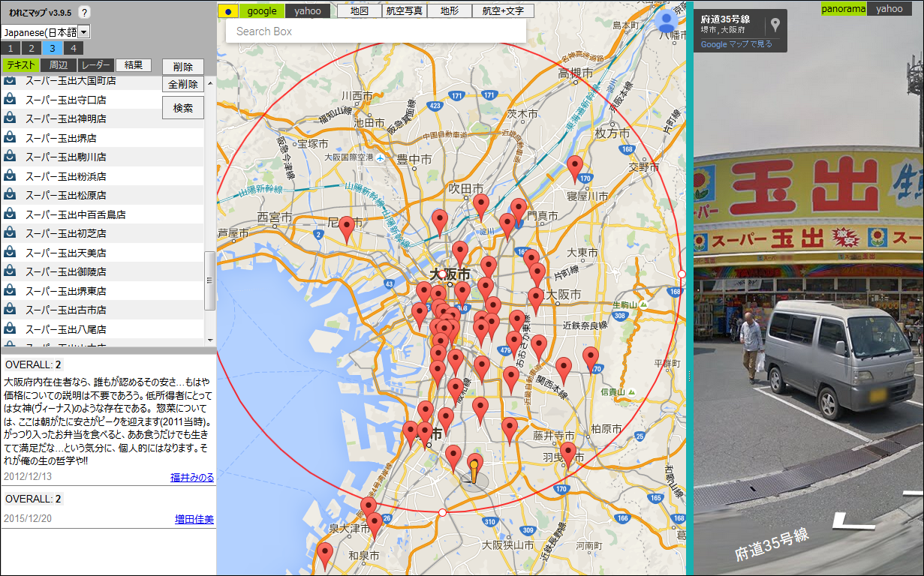Switch to numbered tab 3
This screenshot has height=576, width=924.
[x=52, y=48]
